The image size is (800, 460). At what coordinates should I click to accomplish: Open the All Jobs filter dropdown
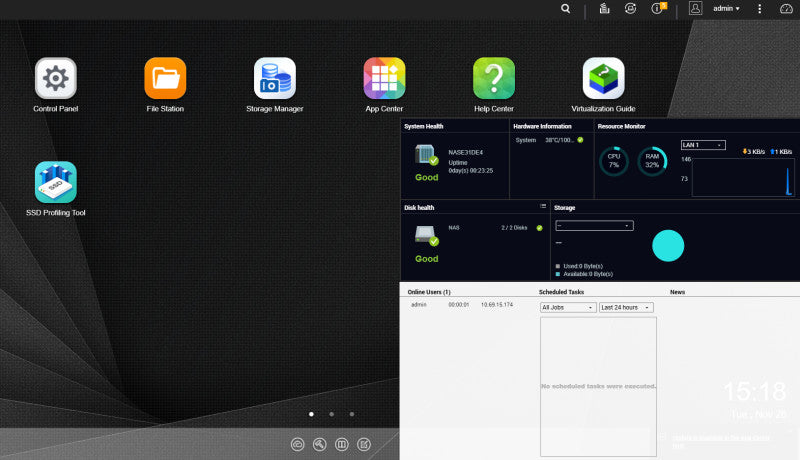[x=568, y=308]
